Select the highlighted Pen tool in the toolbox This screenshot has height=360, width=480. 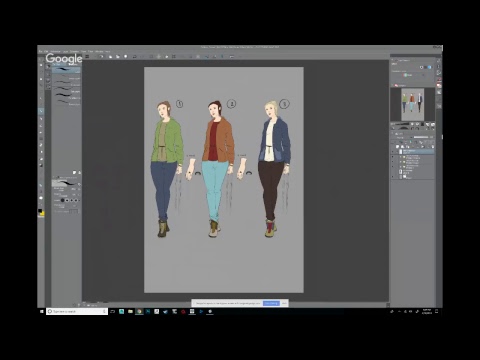(41, 111)
